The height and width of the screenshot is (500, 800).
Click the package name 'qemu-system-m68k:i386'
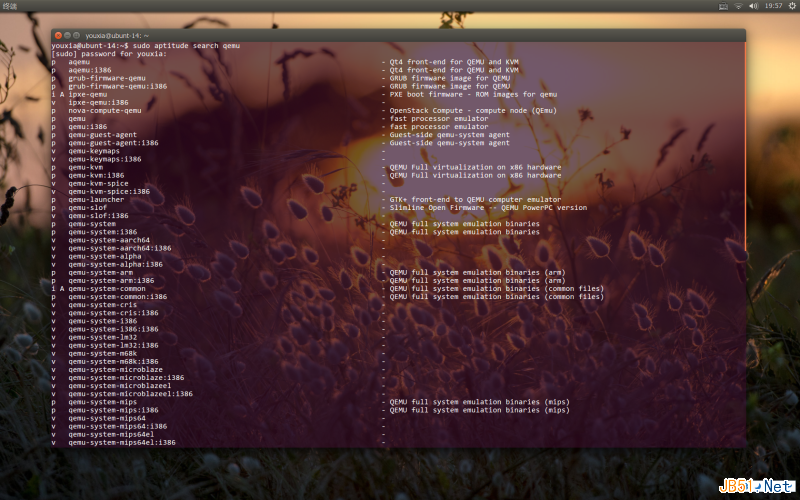[113, 362]
